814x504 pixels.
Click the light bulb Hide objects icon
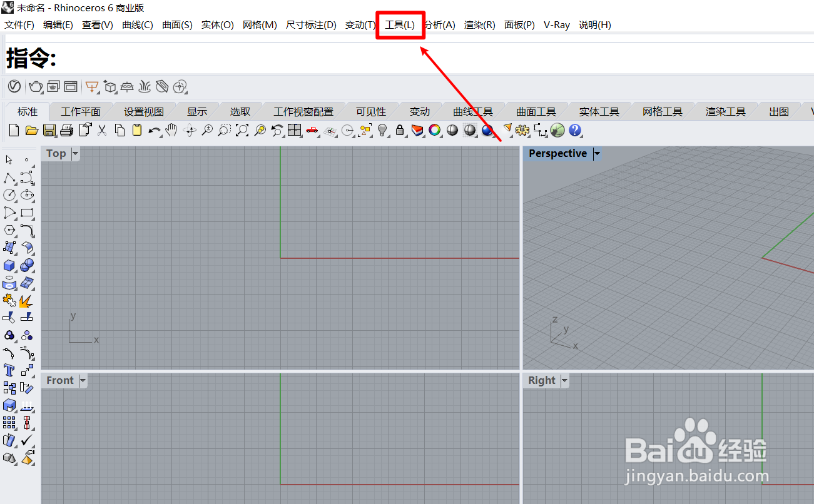click(382, 130)
